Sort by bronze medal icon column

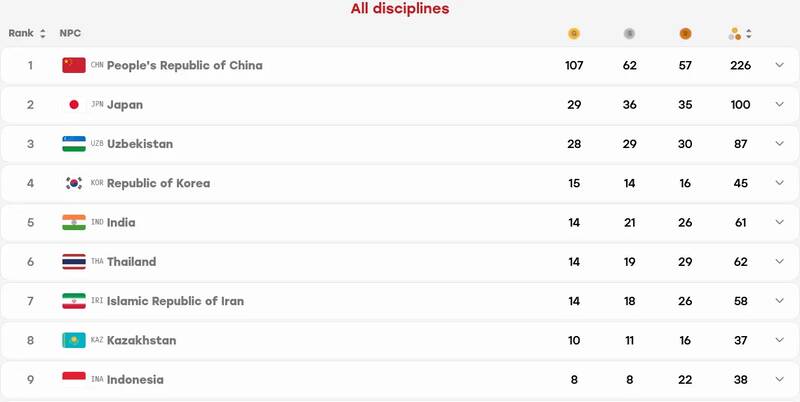(685, 34)
